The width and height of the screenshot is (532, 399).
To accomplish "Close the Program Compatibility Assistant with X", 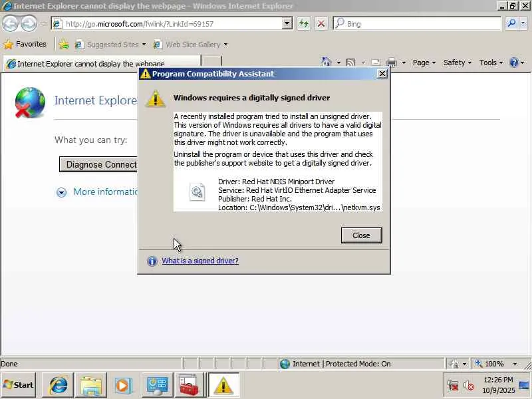I will pos(382,74).
